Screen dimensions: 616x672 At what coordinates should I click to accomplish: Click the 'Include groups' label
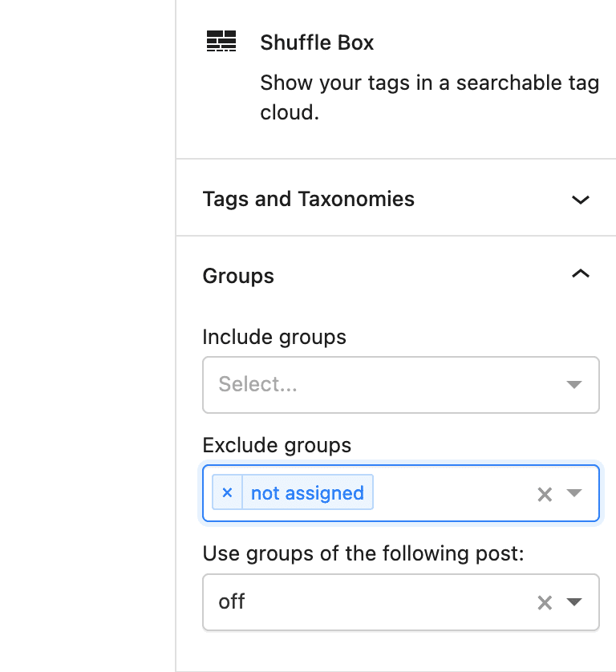pos(274,337)
